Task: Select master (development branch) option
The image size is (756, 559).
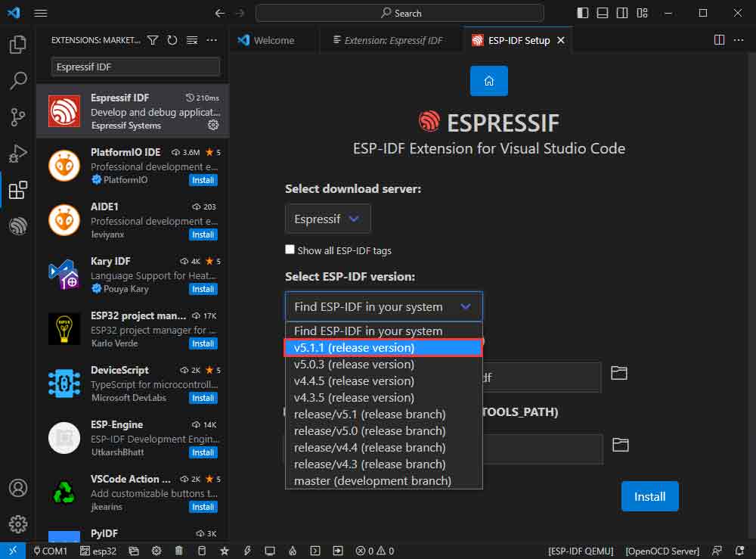Action: point(384,481)
